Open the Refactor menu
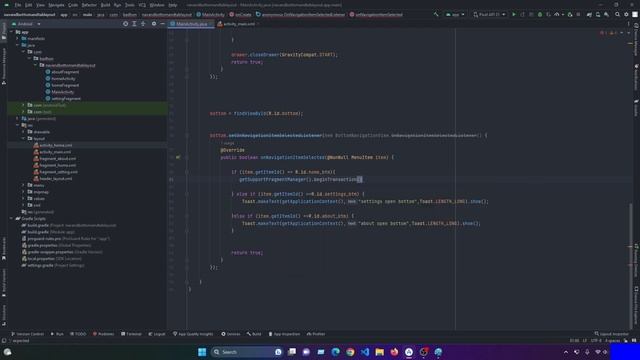Screen dimensions: 640x360 (x=89, y=5)
